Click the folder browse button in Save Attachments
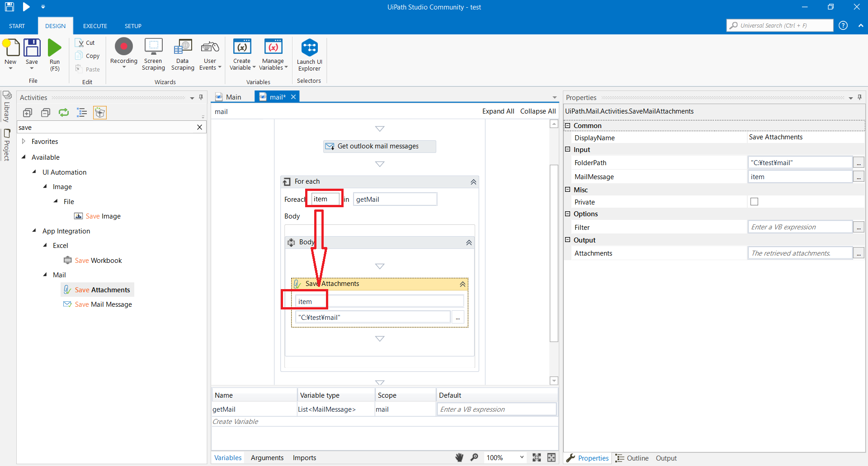This screenshot has height=466, width=868. click(x=458, y=318)
